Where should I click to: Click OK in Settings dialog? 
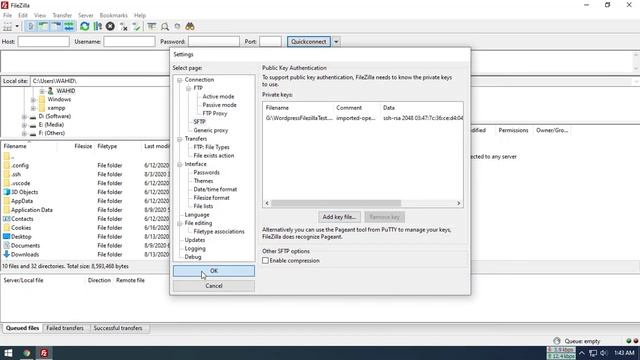tap(213, 271)
